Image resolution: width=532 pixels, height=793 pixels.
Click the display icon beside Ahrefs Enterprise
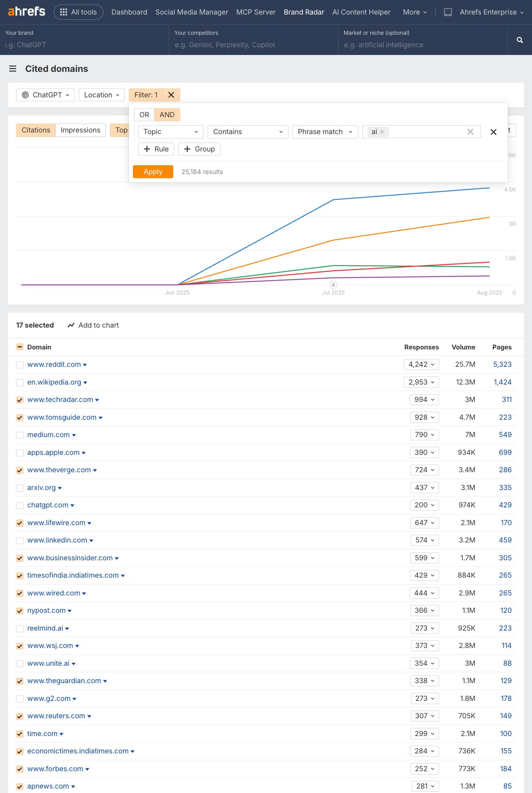448,12
